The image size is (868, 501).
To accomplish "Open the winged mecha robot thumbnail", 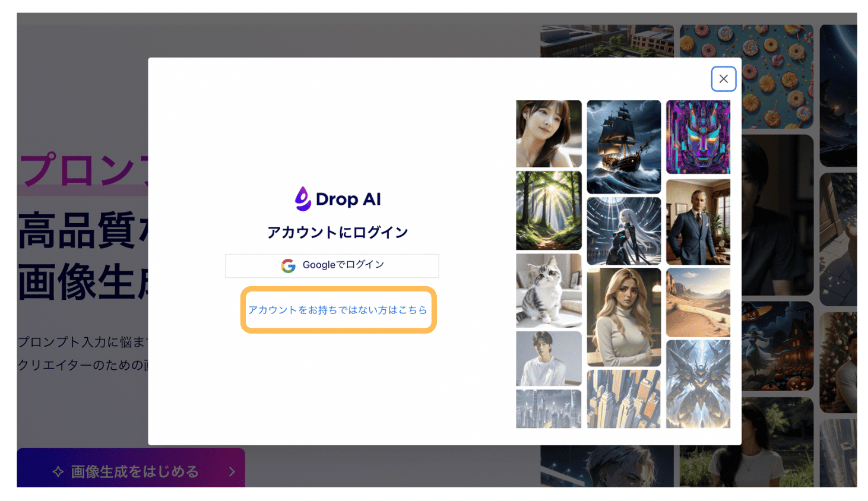I will tap(698, 384).
